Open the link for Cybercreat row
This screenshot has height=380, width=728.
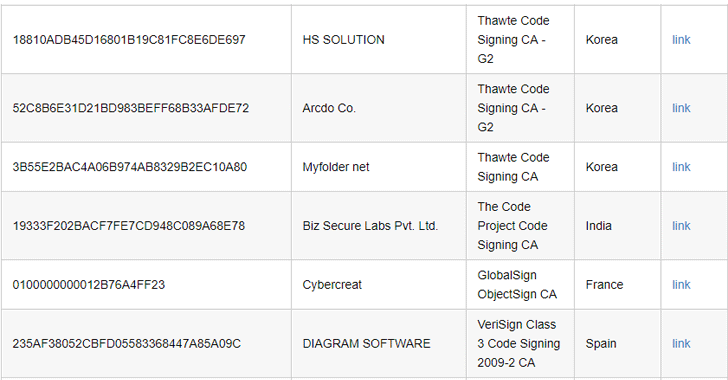681,285
